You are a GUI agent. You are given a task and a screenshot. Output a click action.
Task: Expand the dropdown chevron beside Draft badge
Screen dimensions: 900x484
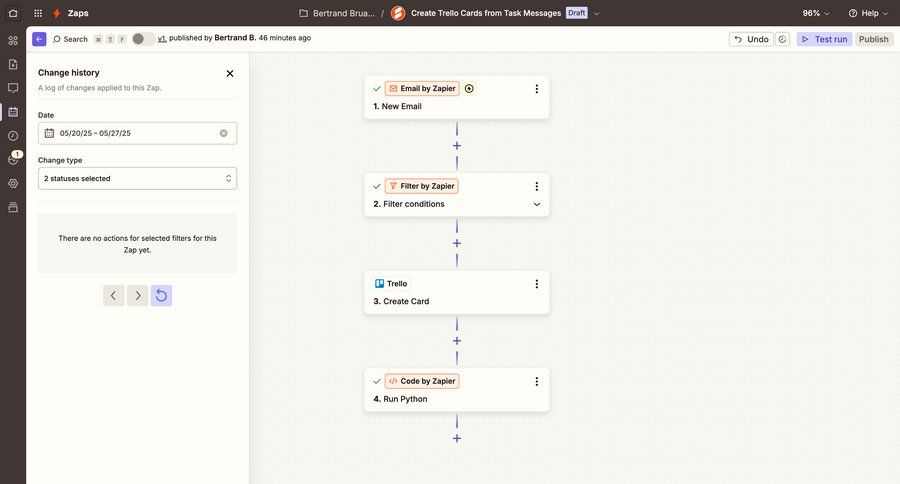(596, 13)
